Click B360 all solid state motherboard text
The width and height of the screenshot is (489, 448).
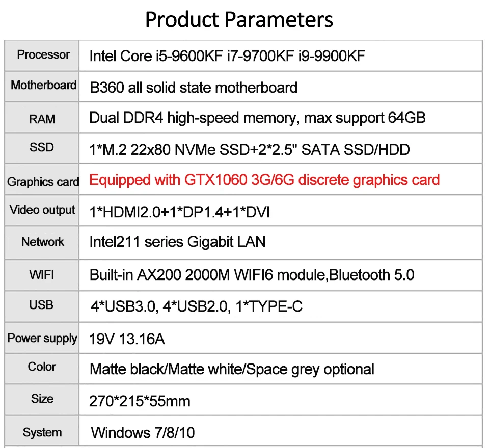point(194,88)
